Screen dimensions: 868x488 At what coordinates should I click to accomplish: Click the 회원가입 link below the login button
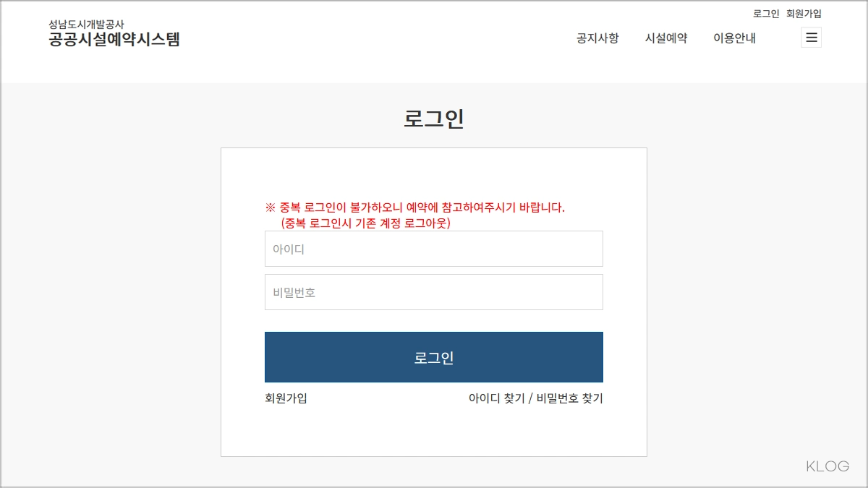(285, 398)
